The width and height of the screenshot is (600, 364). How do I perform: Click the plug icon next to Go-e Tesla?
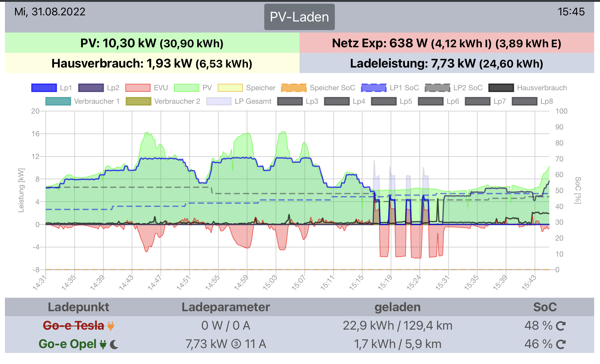coord(111,326)
